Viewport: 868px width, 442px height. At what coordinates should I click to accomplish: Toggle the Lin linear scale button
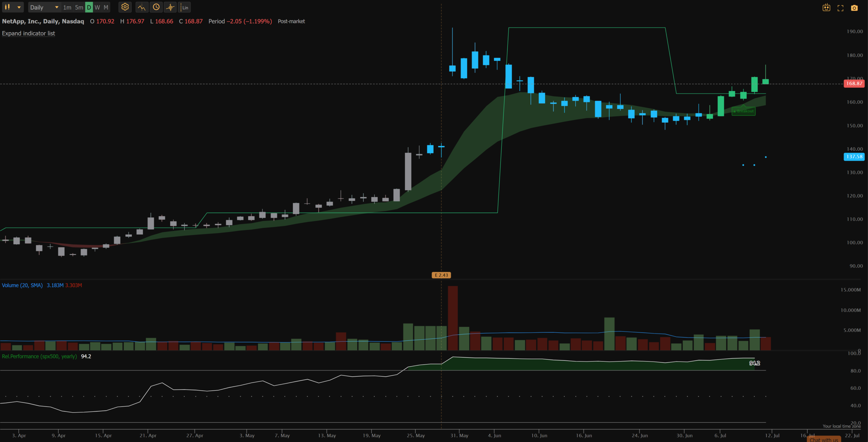pos(184,7)
